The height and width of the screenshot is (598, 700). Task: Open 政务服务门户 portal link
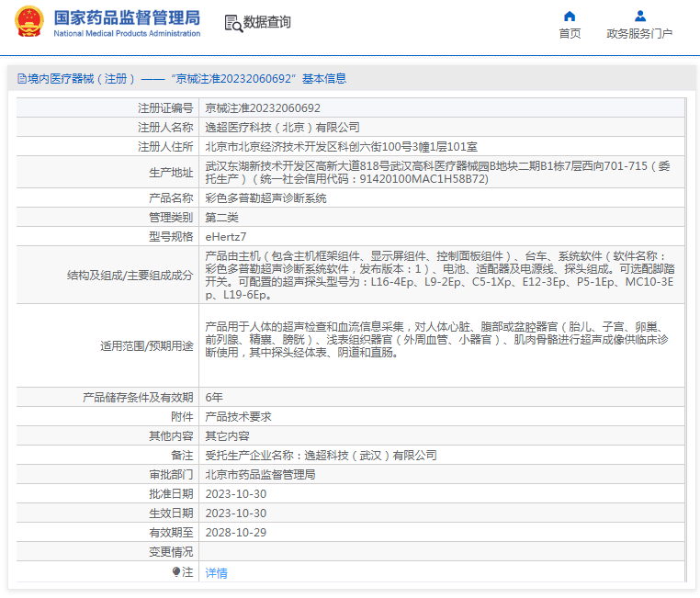(x=639, y=33)
